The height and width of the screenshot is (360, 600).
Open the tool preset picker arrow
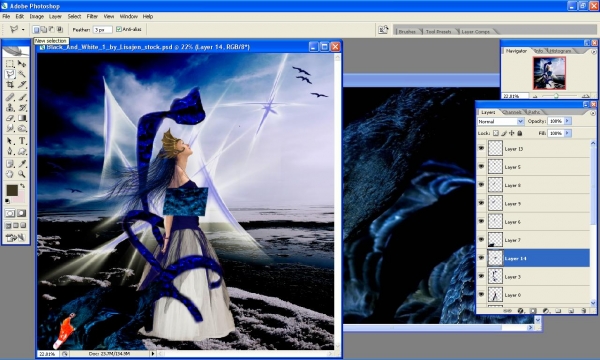pyautogui.click(x=23, y=29)
